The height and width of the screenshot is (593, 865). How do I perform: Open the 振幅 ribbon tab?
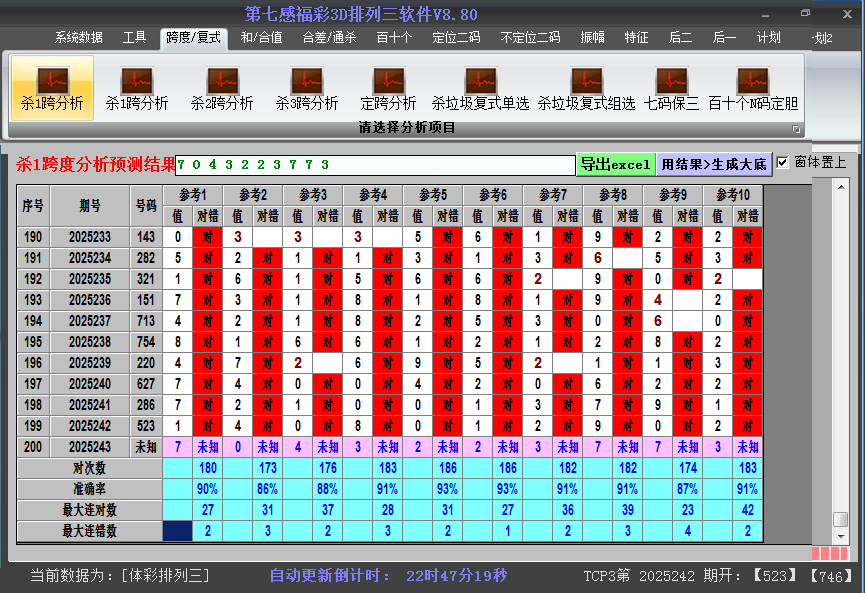(593, 38)
